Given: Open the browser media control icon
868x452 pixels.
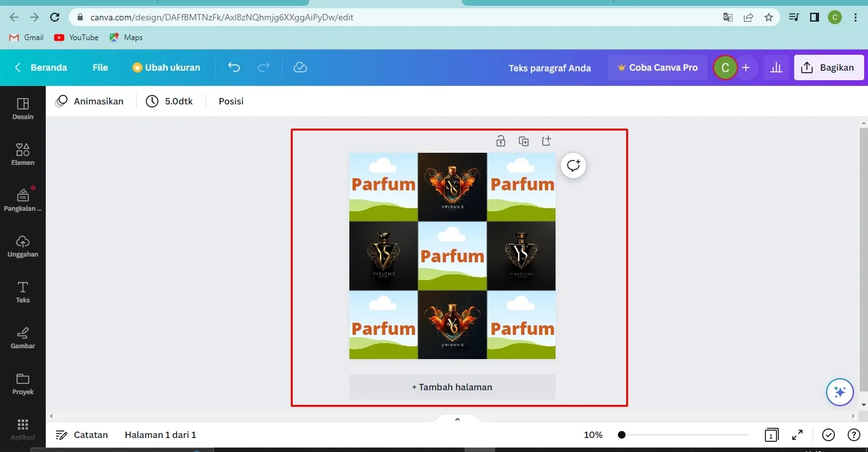Looking at the screenshot, I should click(x=794, y=17).
